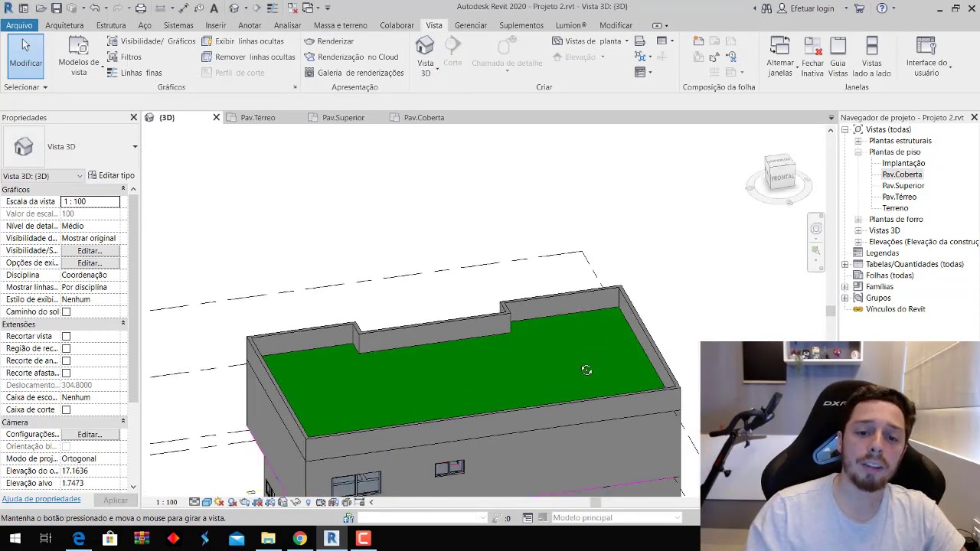Image resolution: width=980 pixels, height=551 pixels.
Task: Expand the Selecionar panel dropdown
Action: (25, 87)
